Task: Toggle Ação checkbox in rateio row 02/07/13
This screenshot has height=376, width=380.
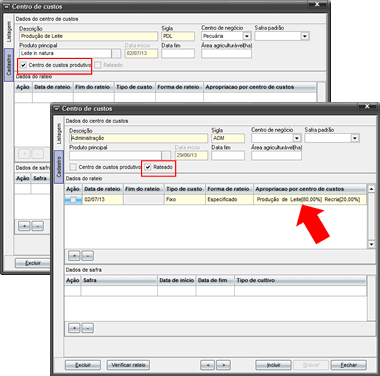Action: click(x=73, y=200)
